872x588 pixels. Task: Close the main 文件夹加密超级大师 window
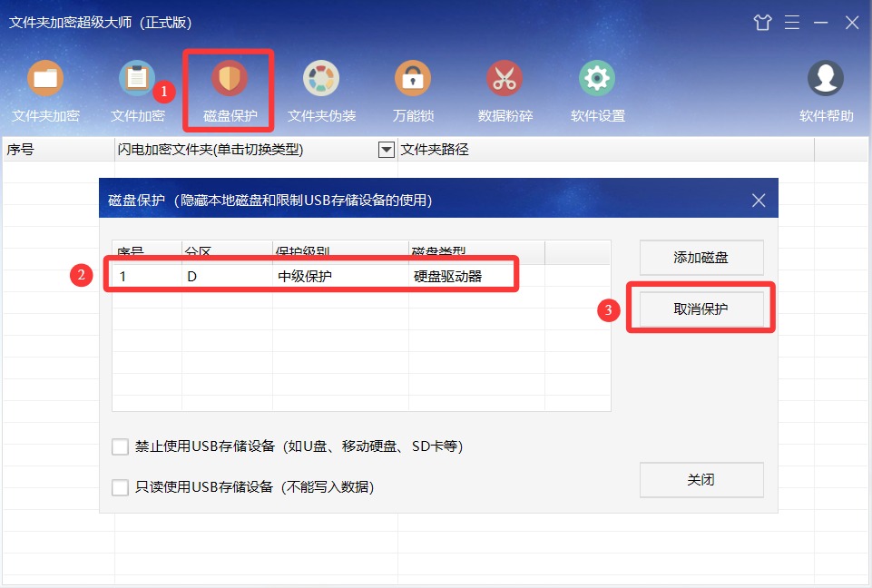852,23
